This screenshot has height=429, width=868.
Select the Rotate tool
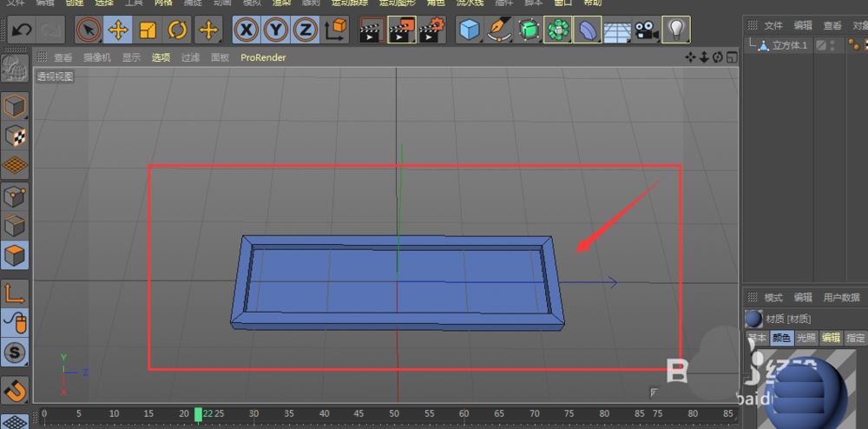(177, 30)
